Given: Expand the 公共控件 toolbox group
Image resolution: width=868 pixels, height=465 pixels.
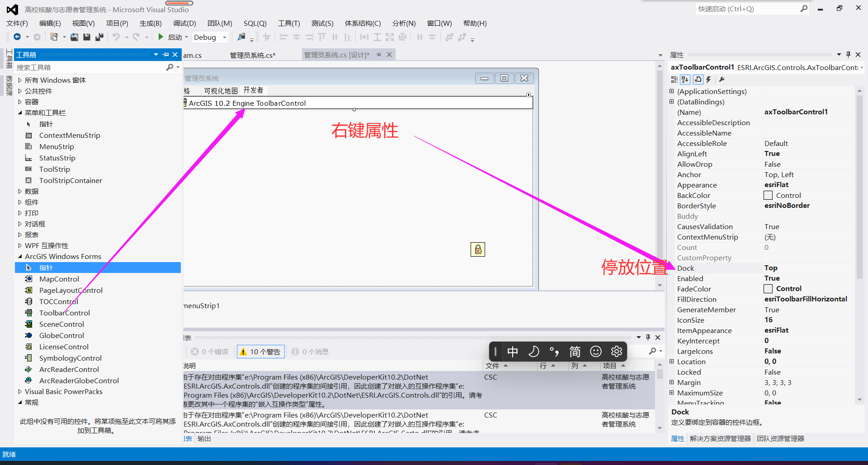Looking at the screenshot, I should (20, 91).
